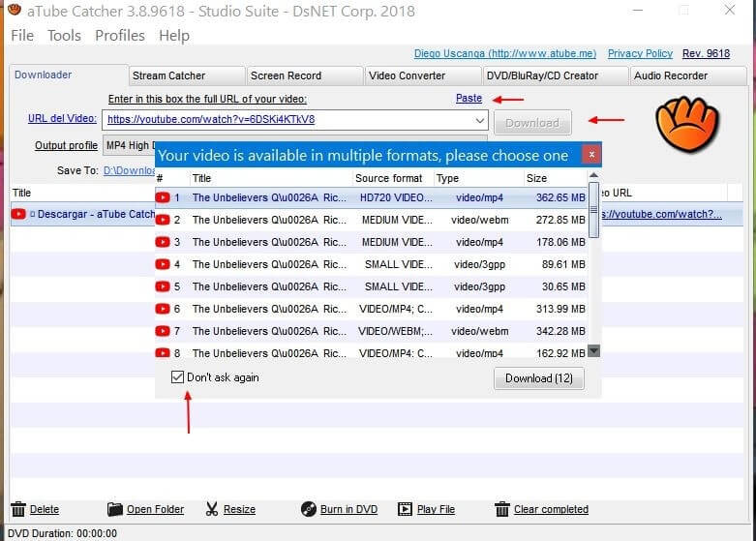
Task: Open the Help menu
Action: point(174,36)
